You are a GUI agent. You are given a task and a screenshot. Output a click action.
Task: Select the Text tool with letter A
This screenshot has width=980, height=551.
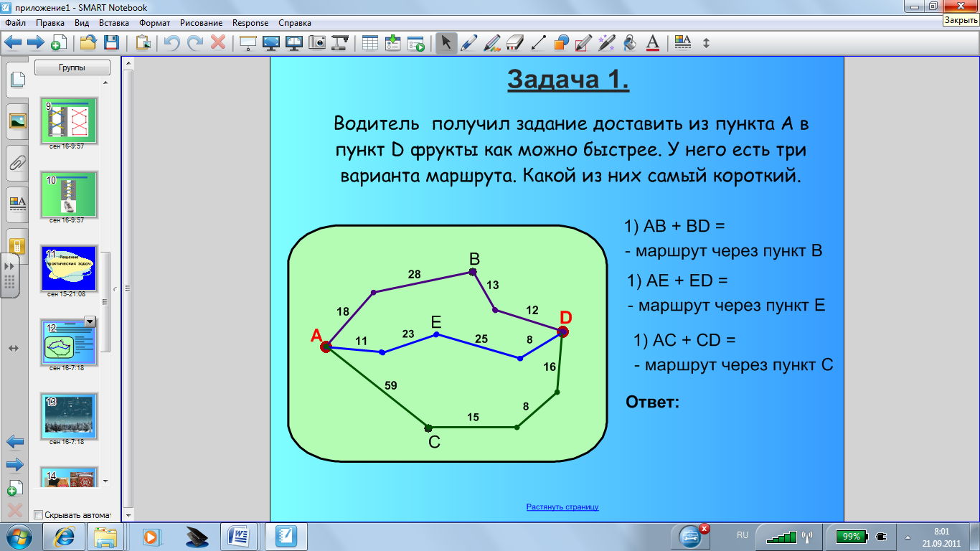point(653,42)
